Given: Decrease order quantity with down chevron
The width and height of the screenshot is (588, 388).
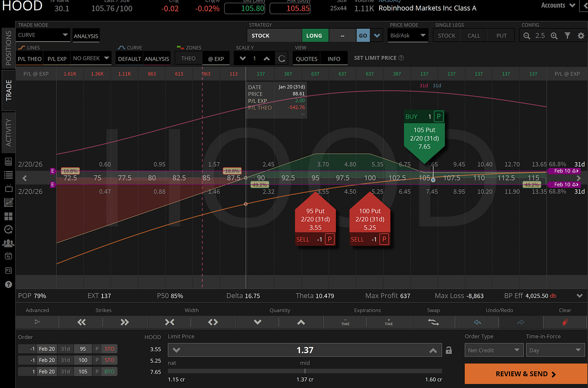Looking at the screenshot, I should 258,322.
